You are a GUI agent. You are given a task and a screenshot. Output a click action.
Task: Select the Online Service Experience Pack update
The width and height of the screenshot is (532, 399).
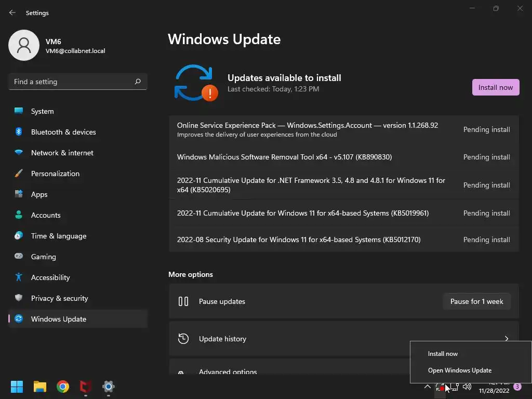[344, 129]
